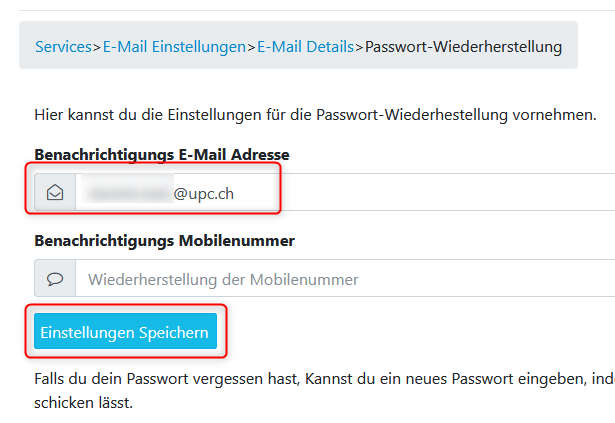615x423 pixels.
Task: Navigate back to E-Mail Details breadcrumb
Action: tap(305, 46)
